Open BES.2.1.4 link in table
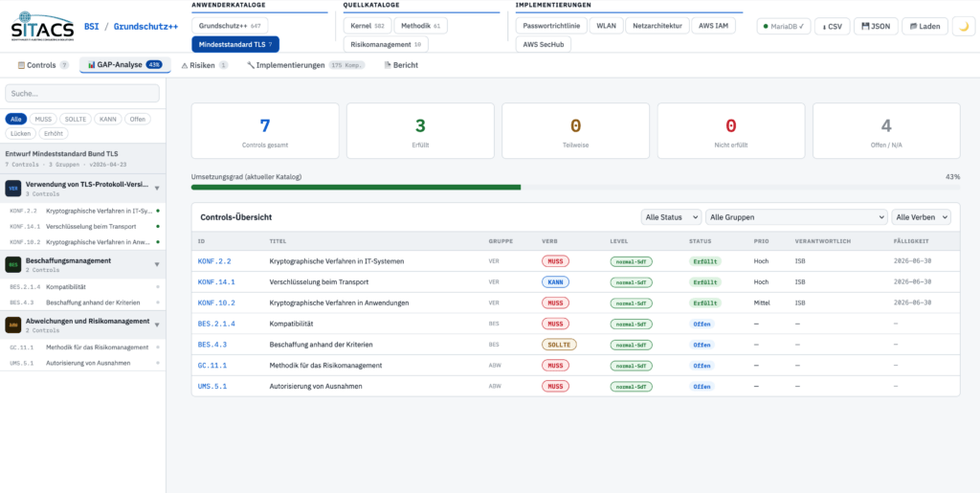 [216, 324]
